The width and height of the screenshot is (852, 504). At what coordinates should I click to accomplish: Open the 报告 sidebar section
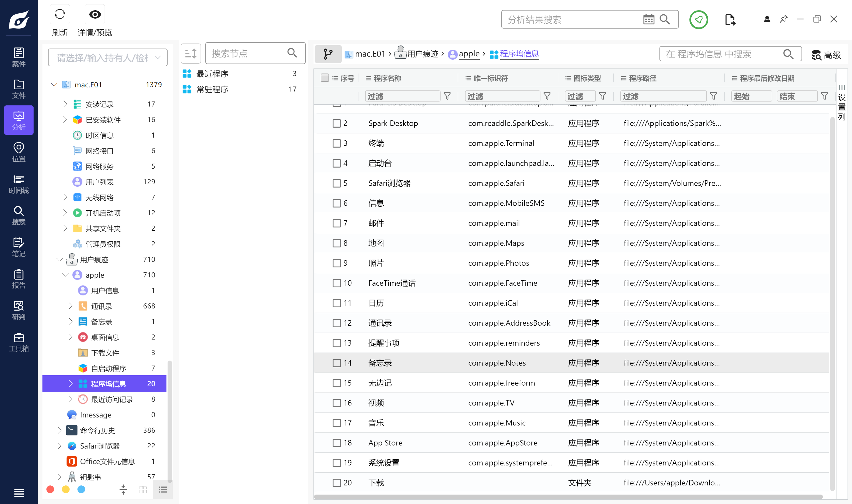click(19, 278)
